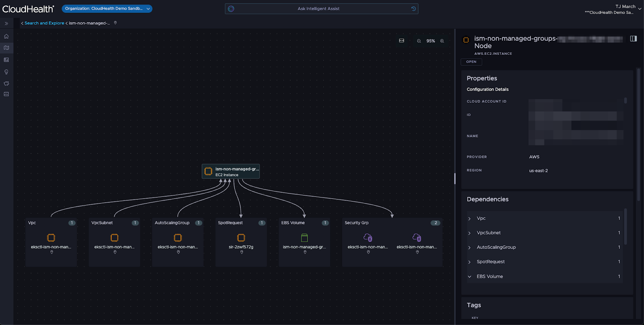Click the CloudHealth logo
The width and height of the screenshot is (644, 325).
pyautogui.click(x=28, y=9)
